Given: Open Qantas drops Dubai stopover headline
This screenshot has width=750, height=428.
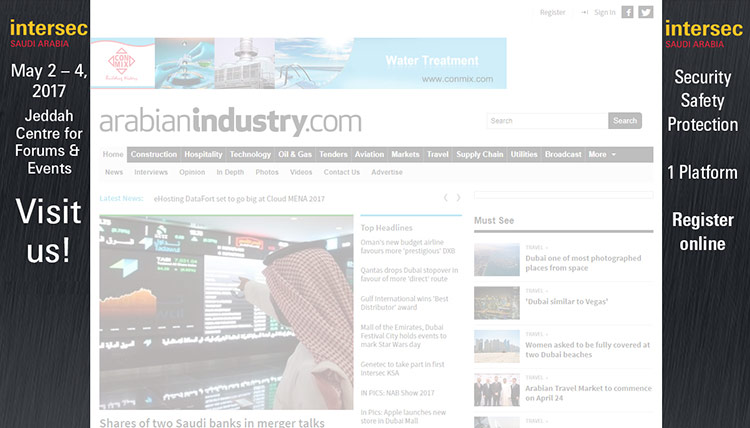Looking at the screenshot, I should pyautogui.click(x=409, y=274).
